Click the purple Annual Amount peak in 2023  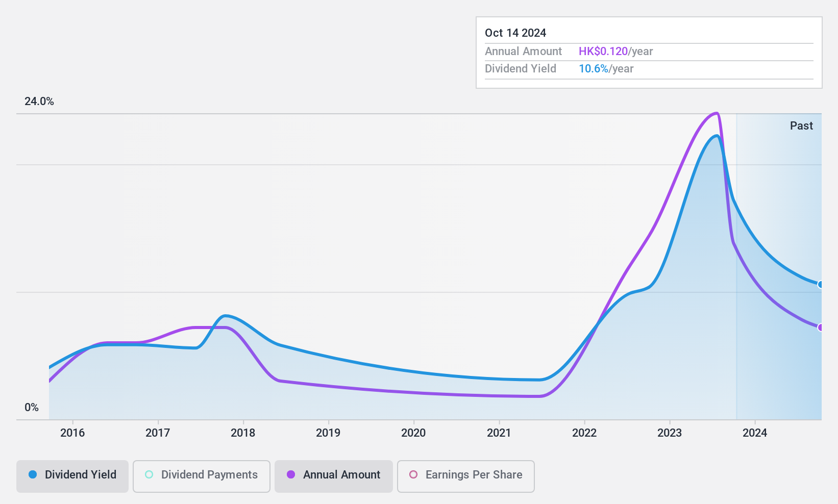[x=717, y=113]
